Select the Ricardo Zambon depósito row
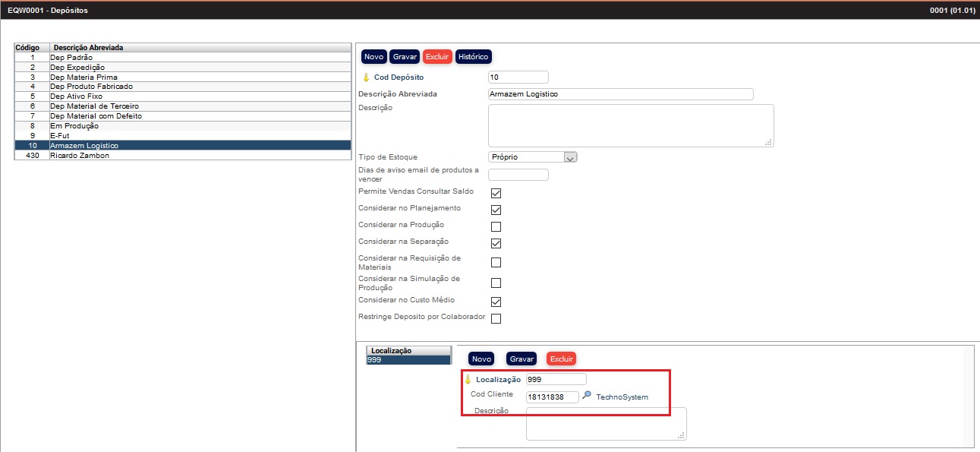 click(80, 155)
